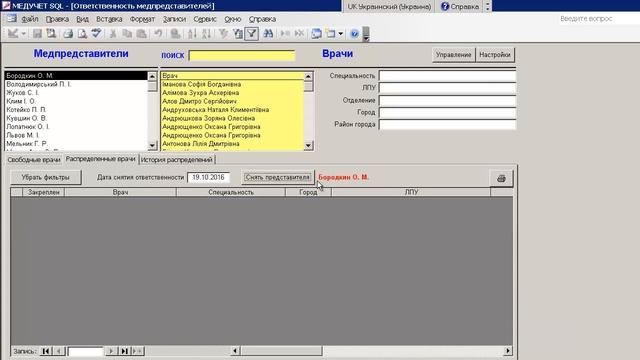Viewport: 640px width, 360px height.
Task: Select representative Жуков С. І.
Action: 76,93
